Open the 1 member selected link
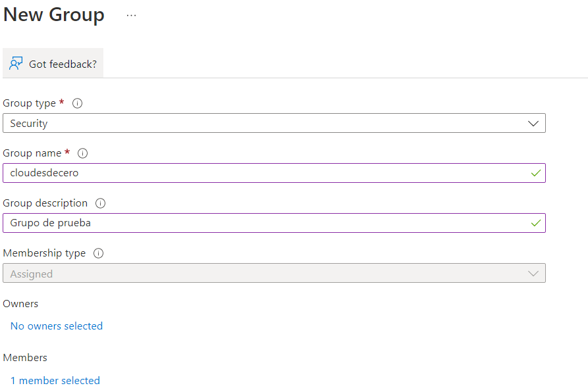The image size is (588, 392). pyautogui.click(x=55, y=381)
